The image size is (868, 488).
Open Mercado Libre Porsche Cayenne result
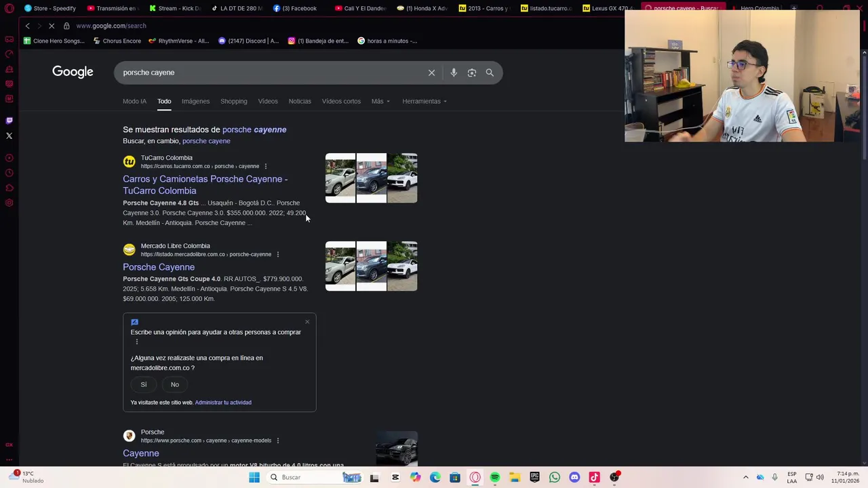159,267
